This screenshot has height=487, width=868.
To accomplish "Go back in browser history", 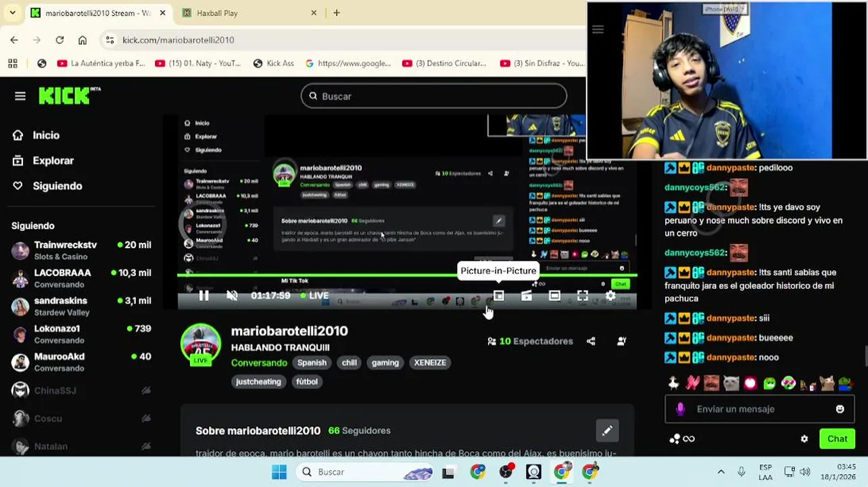I will [14, 40].
